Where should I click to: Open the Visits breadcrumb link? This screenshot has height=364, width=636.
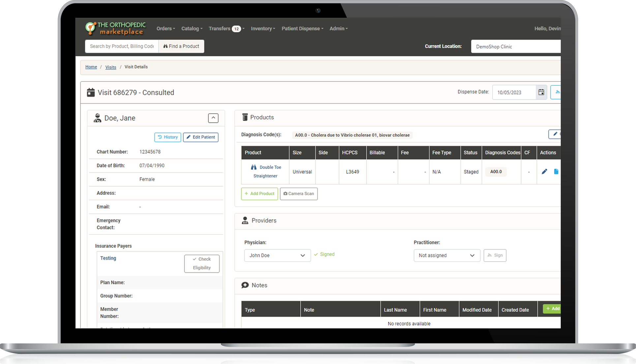click(x=110, y=67)
